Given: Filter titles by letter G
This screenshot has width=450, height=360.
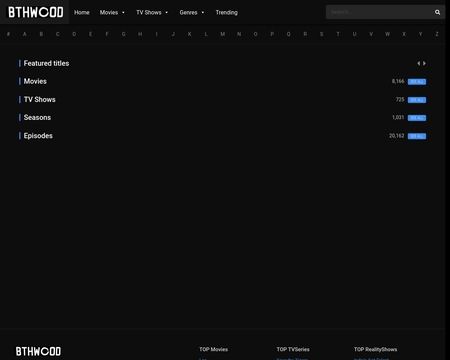Looking at the screenshot, I should pyautogui.click(x=124, y=34).
